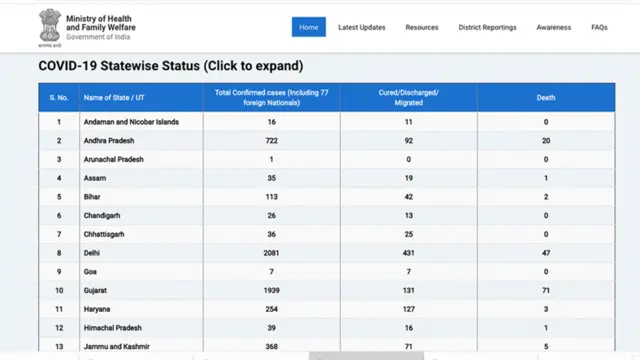The image size is (640, 360).
Task: Expand COVID-19 Statewise Status heading
Action: tap(171, 66)
